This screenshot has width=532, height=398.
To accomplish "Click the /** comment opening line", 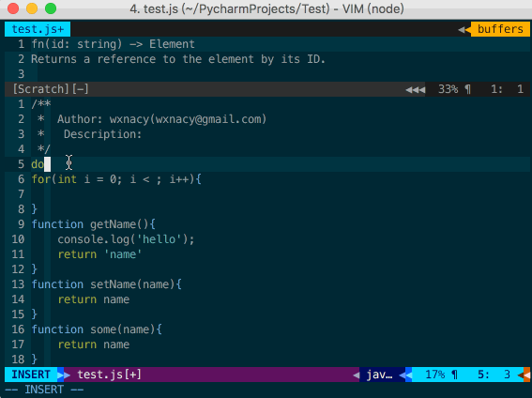I will point(41,104).
